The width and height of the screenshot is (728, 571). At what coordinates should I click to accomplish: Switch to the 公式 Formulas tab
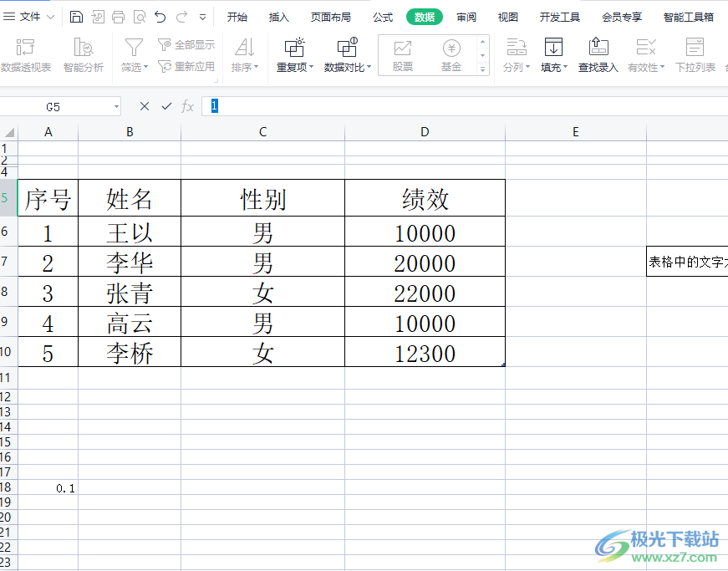click(x=383, y=18)
